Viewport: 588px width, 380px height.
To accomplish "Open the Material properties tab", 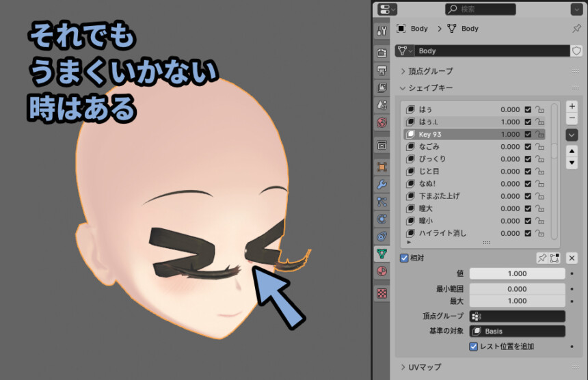I will tap(382, 271).
